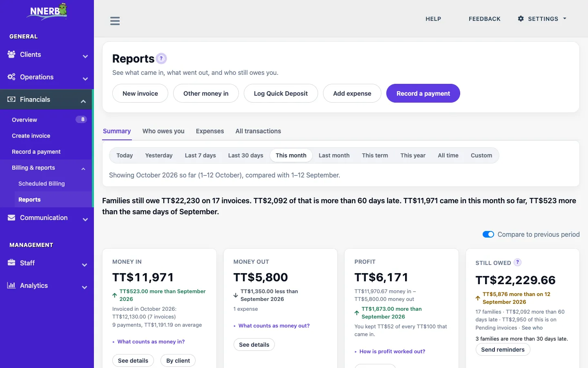Select the Custom date range
Viewport: 588px width, 368px height.
[x=481, y=155]
